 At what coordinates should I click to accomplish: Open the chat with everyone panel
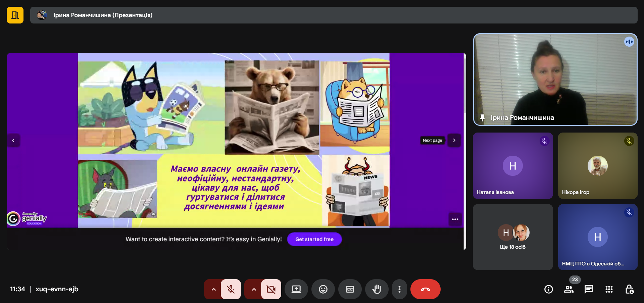(x=589, y=289)
